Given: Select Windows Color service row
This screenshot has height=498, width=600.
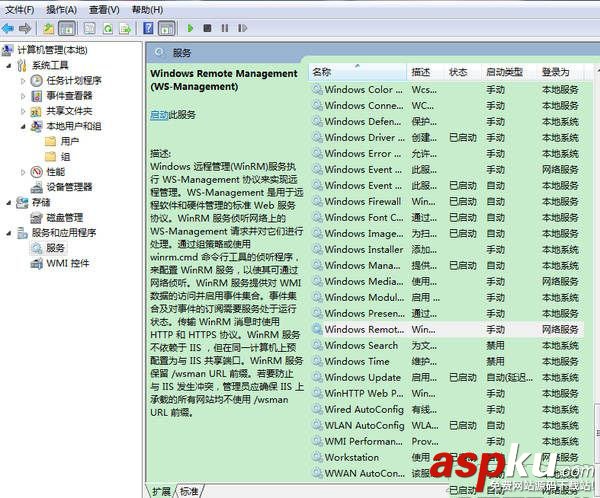Looking at the screenshot, I should [x=447, y=90].
